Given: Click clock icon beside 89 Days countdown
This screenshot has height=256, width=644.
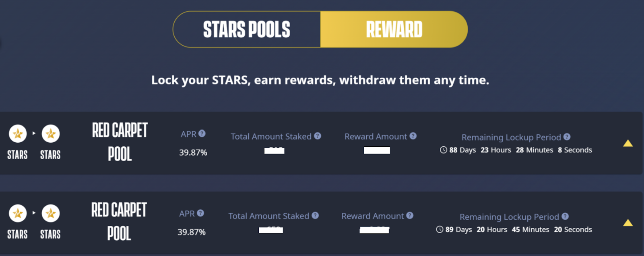Looking at the screenshot, I should [440, 229].
